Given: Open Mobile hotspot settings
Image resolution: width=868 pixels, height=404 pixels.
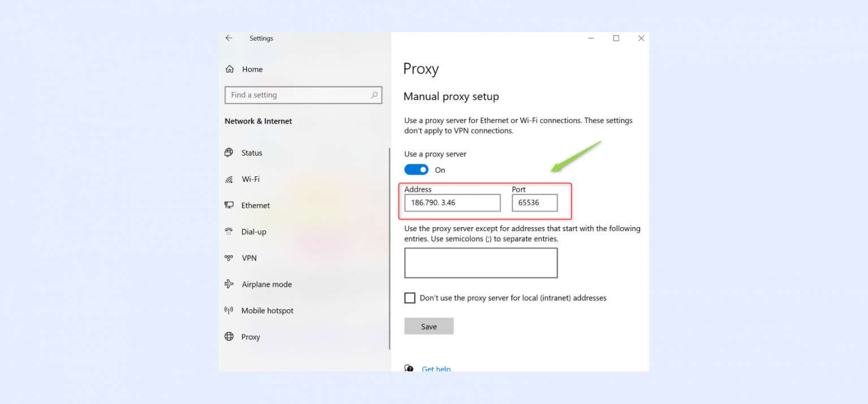Looking at the screenshot, I should click(267, 310).
